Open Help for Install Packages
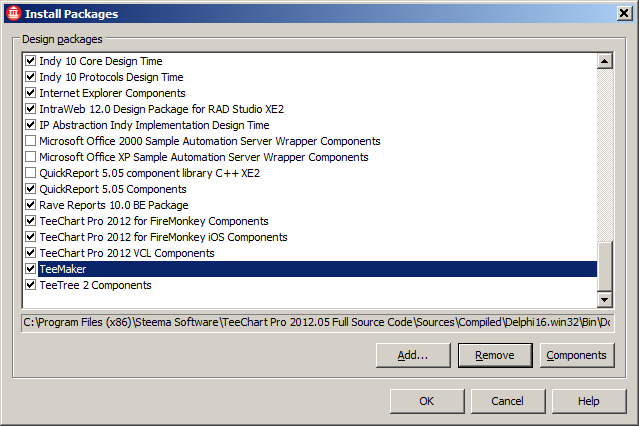The image size is (639, 426). (x=589, y=401)
